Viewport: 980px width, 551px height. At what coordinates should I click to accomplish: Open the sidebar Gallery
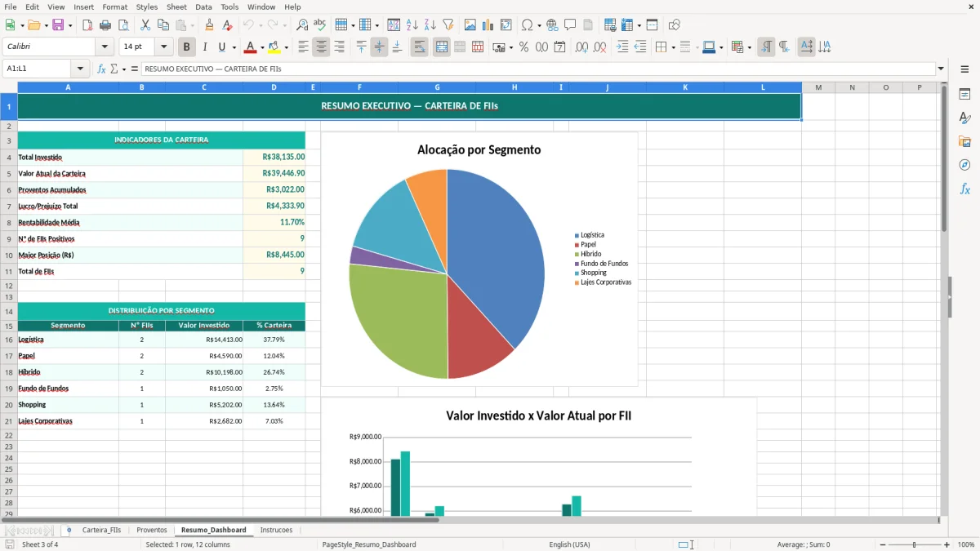tap(964, 141)
